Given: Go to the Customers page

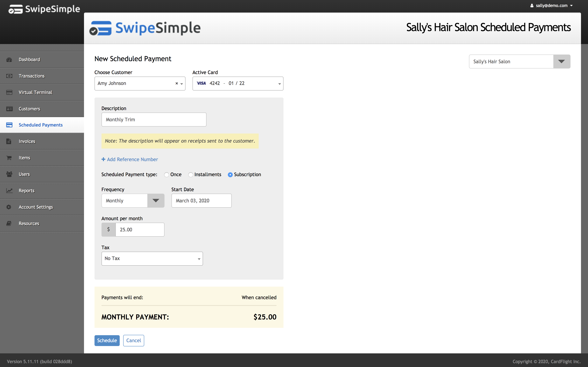Looking at the screenshot, I should [29, 109].
